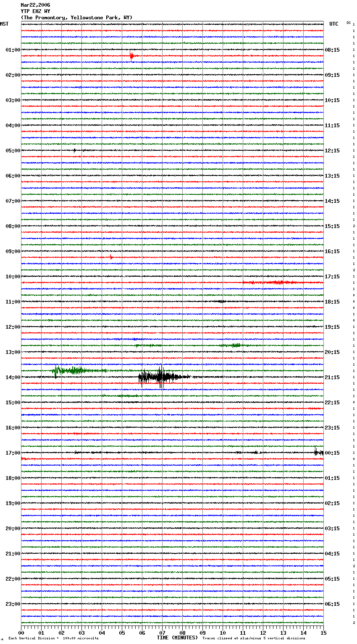Select the station code YTP EHZ WY
Viewport: 357px width, 644px height.
35,11
